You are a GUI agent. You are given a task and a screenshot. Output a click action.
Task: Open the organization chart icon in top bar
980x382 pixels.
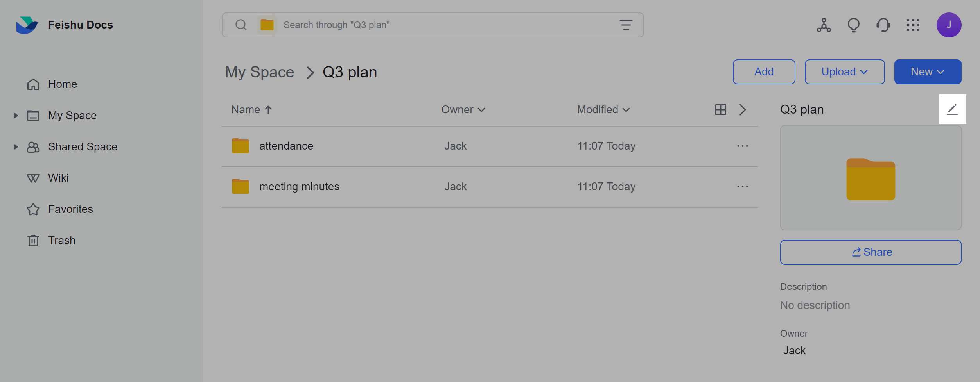click(824, 25)
